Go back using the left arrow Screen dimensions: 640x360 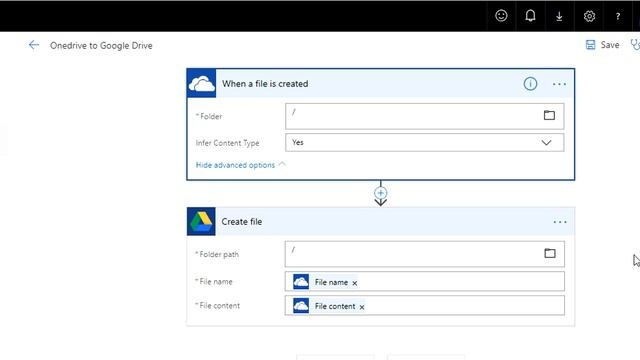[34, 45]
